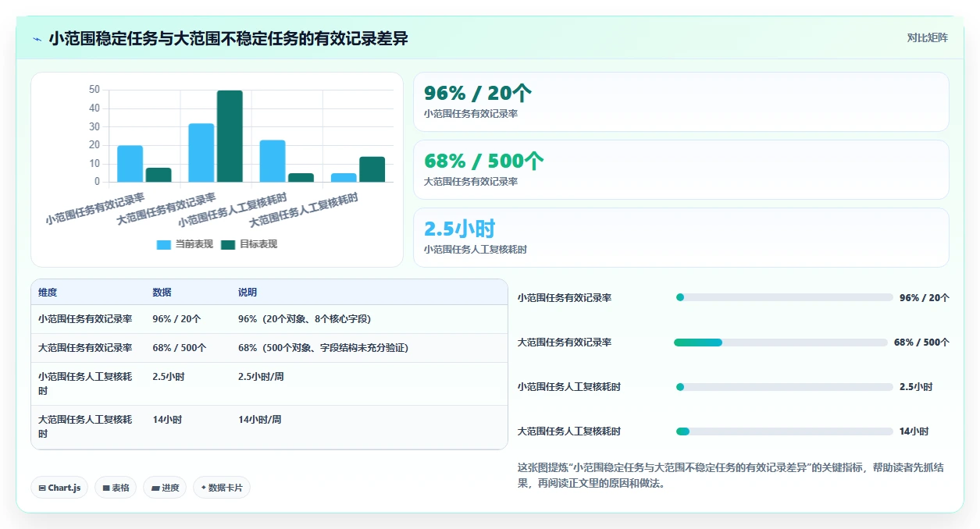Click table cell 96%（20个对象、8个核心字段）

(305, 319)
